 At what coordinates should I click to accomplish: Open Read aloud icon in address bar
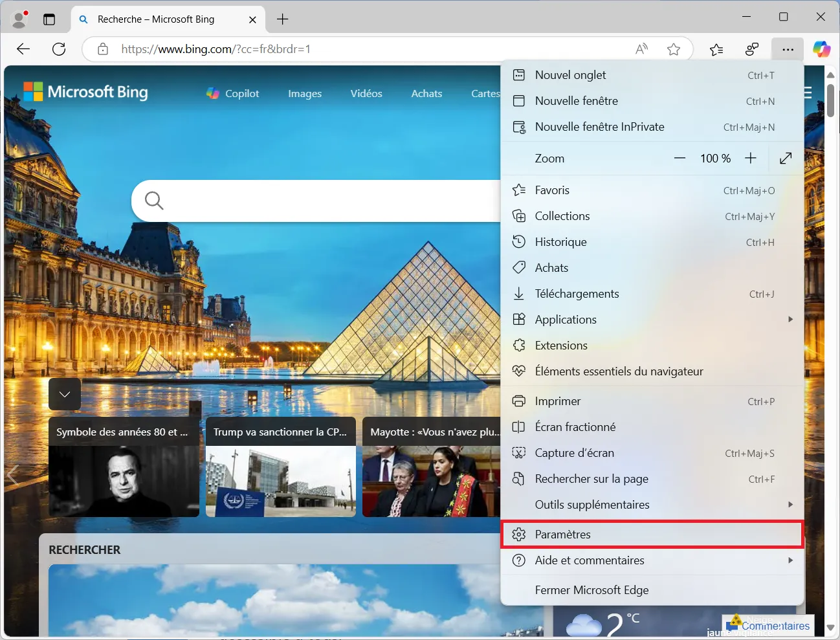coord(641,49)
